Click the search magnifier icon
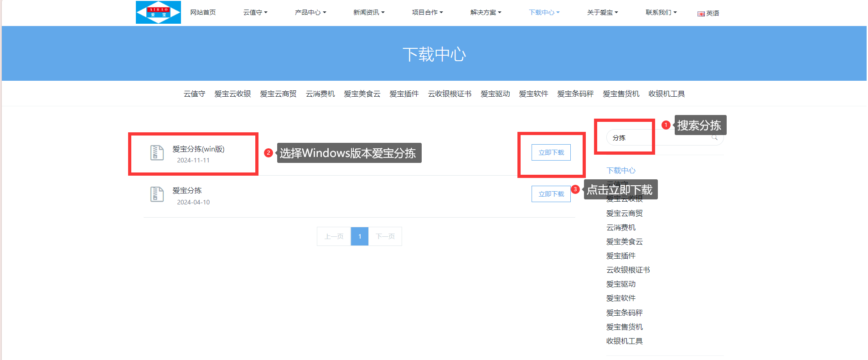The image size is (868, 360). [714, 137]
